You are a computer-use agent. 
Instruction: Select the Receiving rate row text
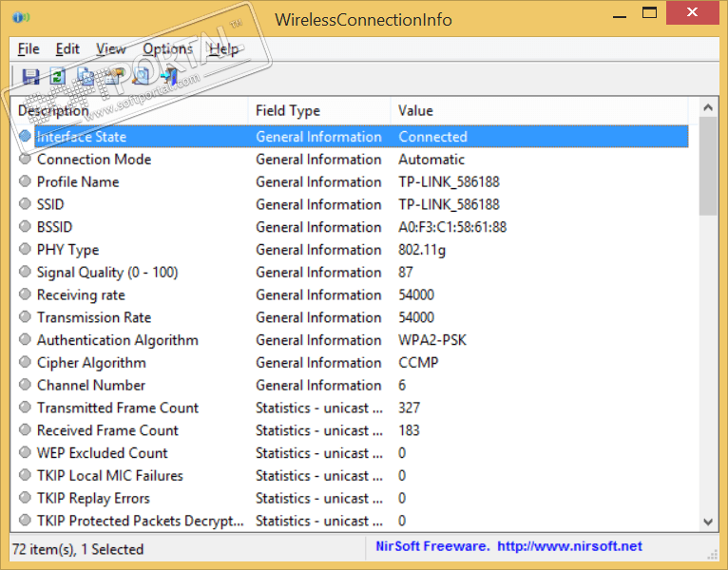(81, 294)
